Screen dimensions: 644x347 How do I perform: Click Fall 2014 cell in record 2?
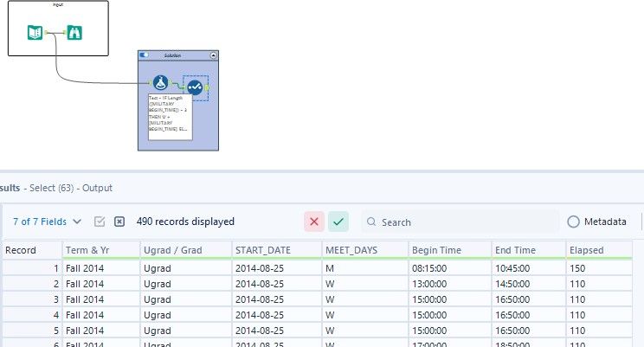[x=101, y=284]
